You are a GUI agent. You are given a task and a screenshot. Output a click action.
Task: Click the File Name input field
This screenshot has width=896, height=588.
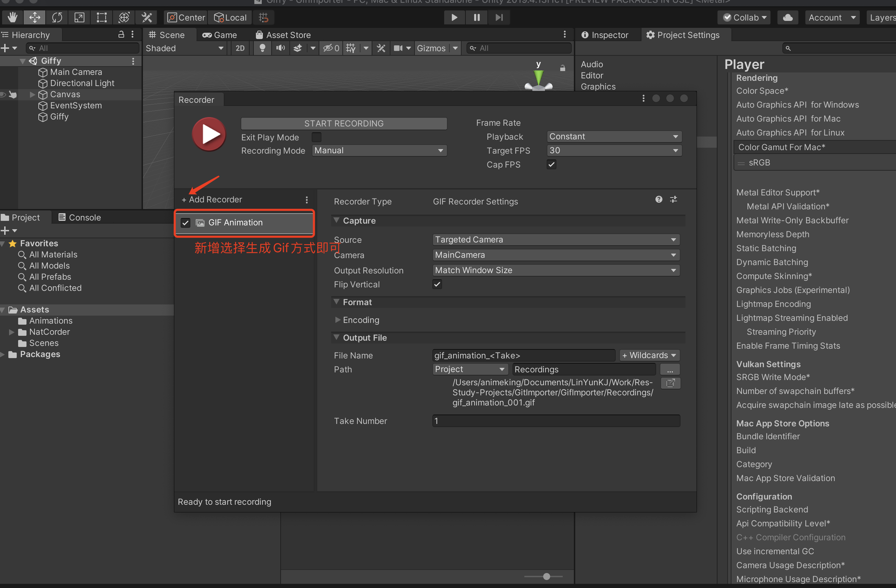pos(523,355)
